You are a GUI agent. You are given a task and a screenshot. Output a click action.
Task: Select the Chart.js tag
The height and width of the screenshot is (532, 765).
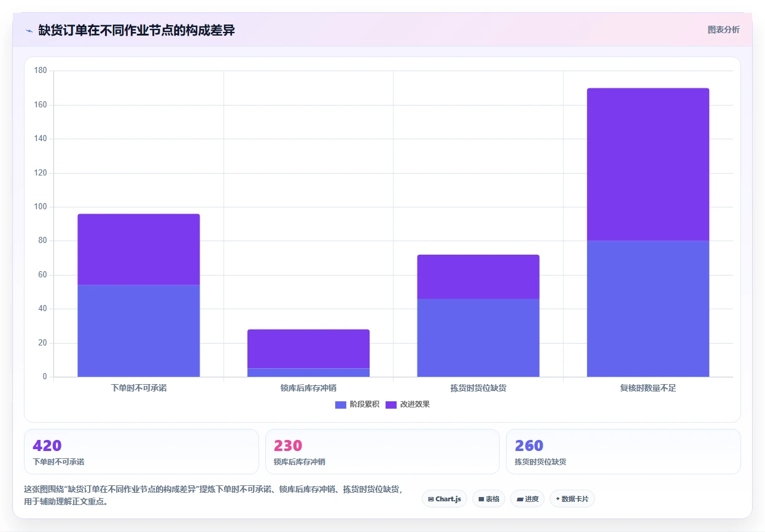click(x=445, y=499)
